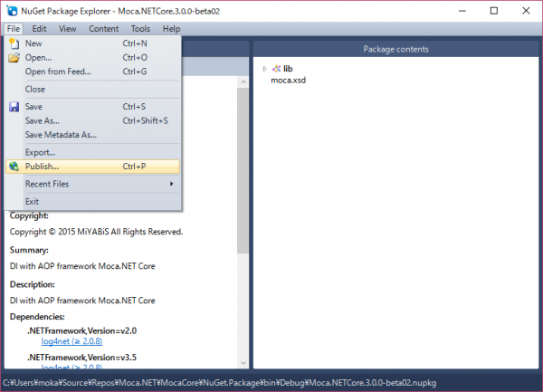Click metadata scrollbar up arrow
Image resolution: width=543 pixels, height=392 pixels.
(243, 82)
